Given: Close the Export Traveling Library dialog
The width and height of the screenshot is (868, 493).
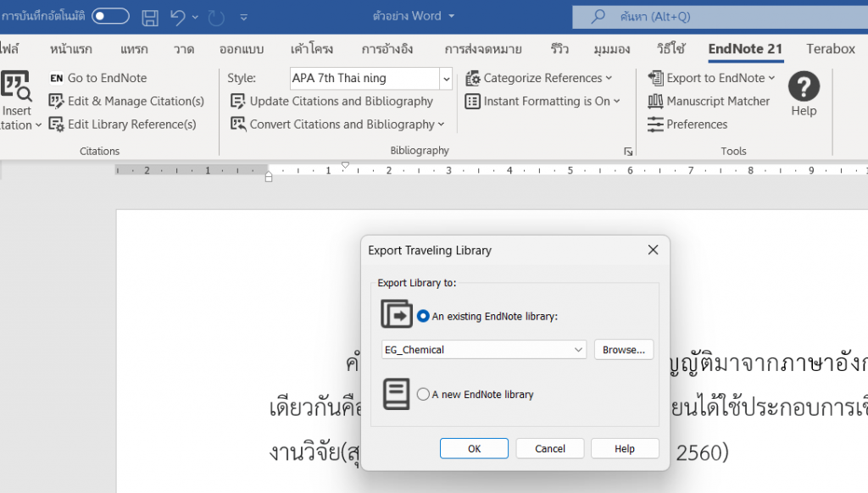Looking at the screenshot, I should tap(654, 250).
